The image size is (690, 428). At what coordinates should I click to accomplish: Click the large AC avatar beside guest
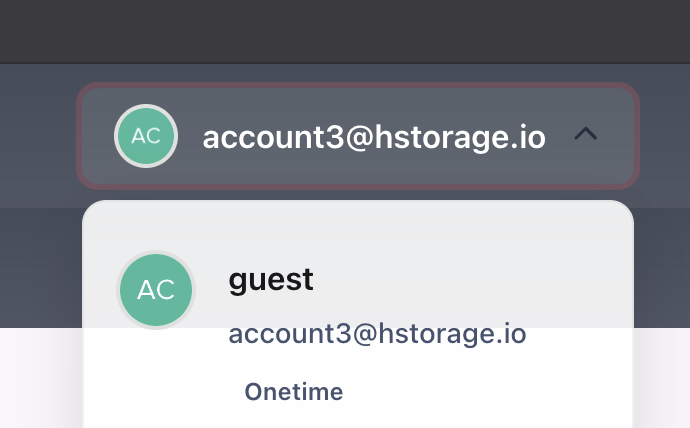pos(156,290)
